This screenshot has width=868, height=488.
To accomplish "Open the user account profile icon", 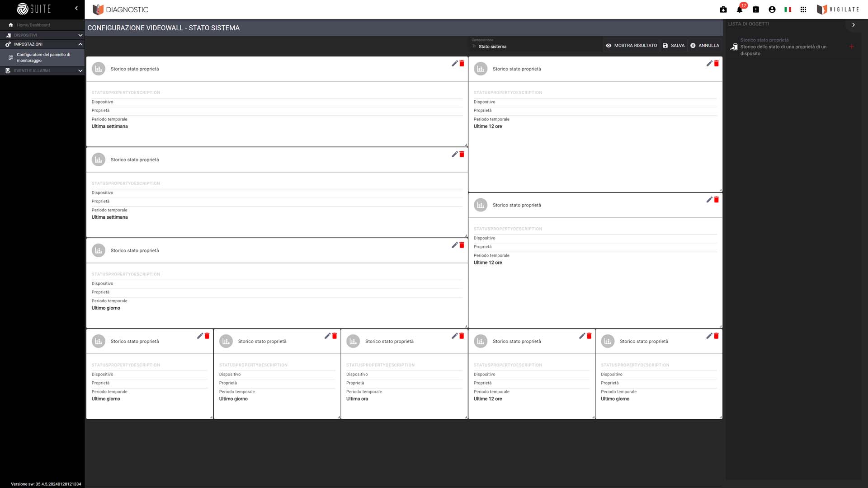I will pos(772,9).
